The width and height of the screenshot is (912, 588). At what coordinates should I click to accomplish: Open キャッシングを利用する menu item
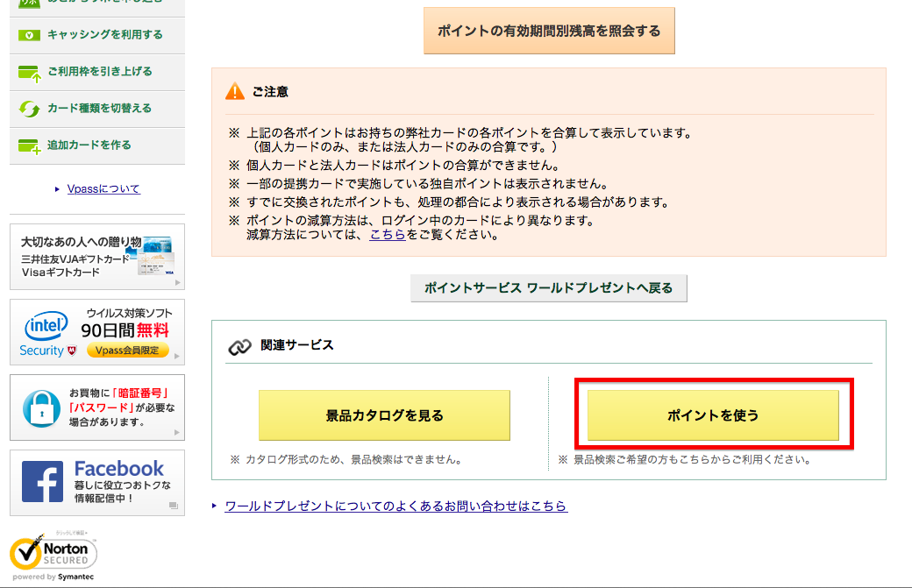pos(104,35)
